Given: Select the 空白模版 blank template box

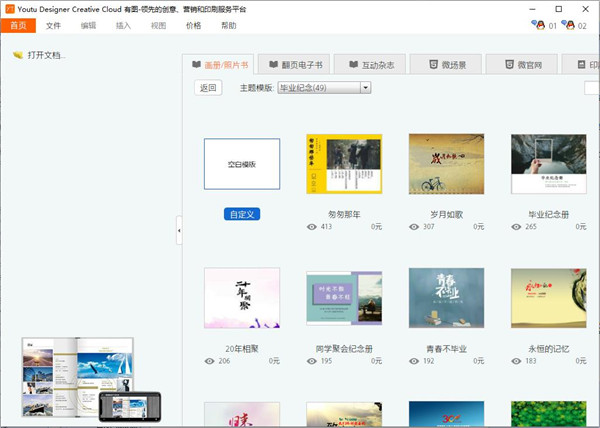Looking at the screenshot, I should pyautogui.click(x=242, y=164).
